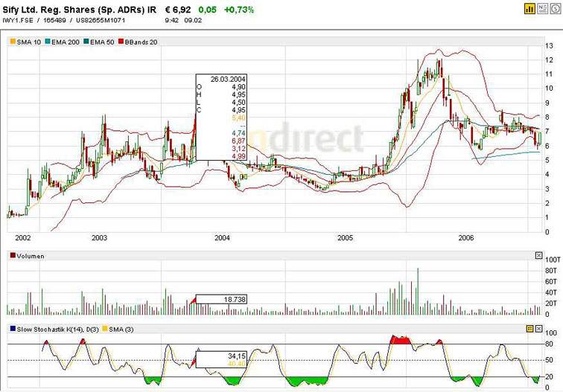This screenshot has width=563, height=392.
Task: Click the EMA 50 value 4,74 in tooltip
Action: coord(239,133)
